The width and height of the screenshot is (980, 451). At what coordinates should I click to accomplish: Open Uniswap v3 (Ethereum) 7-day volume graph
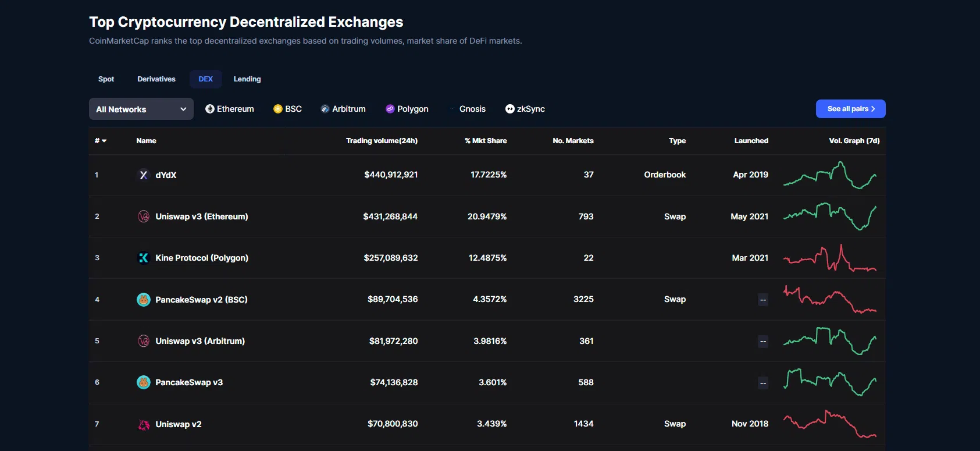830,216
